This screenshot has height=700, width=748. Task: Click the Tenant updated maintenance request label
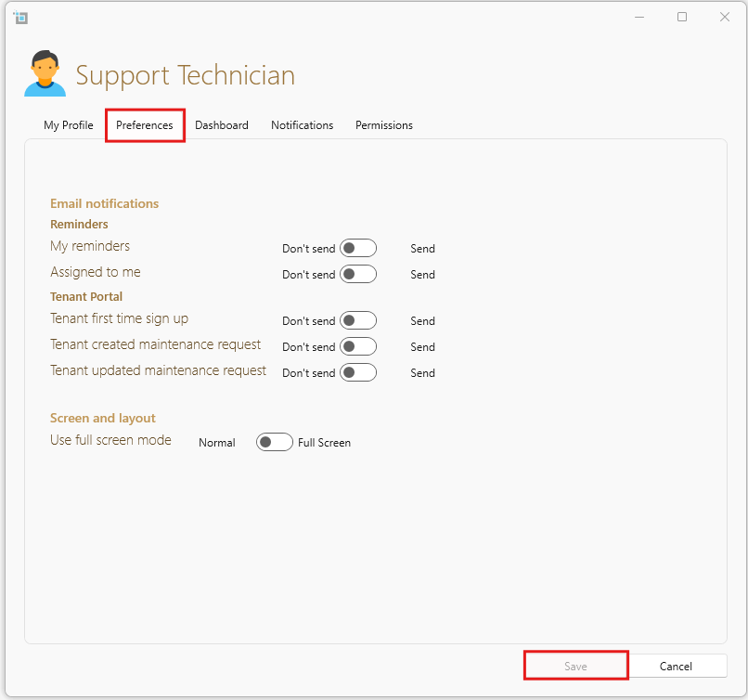[158, 370]
